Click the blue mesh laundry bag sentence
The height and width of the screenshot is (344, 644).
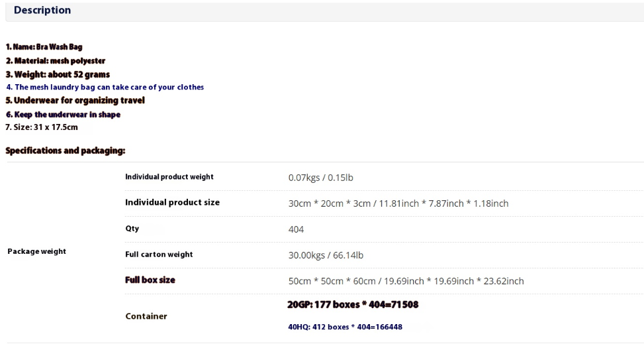(x=105, y=87)
